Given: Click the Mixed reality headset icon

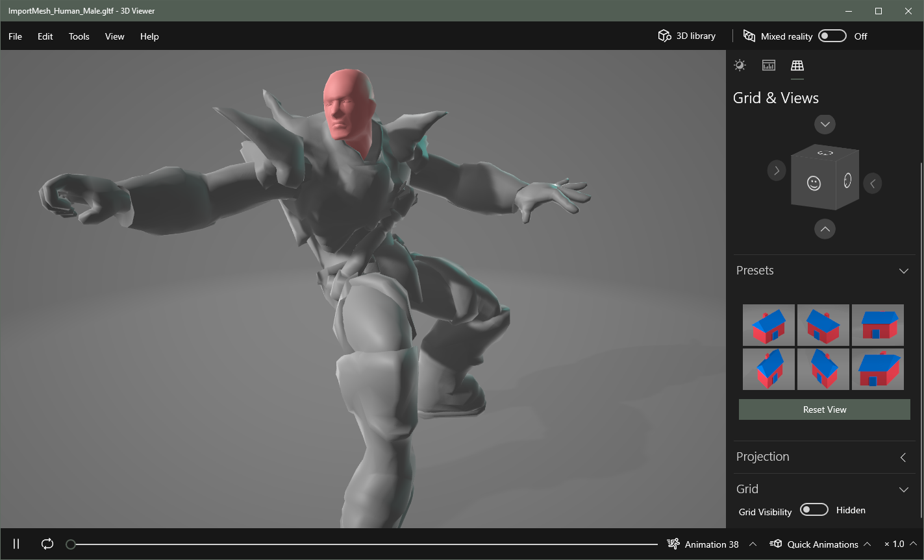Looking at the screenshot, I should [749, 36].
